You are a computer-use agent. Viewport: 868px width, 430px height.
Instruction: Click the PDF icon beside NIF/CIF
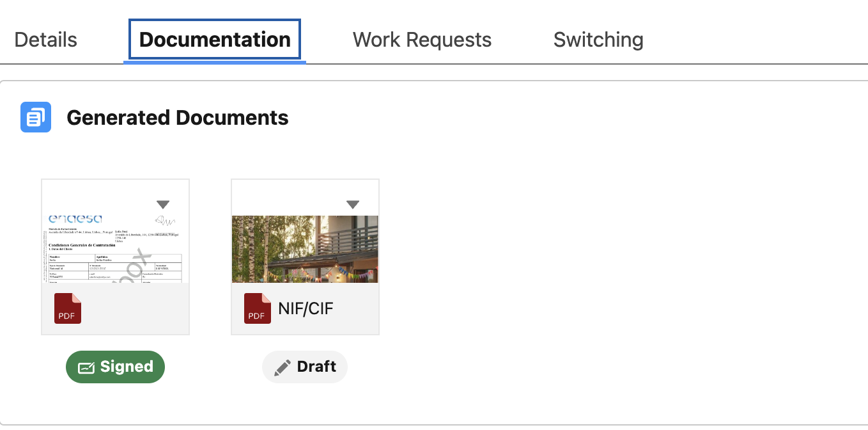tap(258, 308)
